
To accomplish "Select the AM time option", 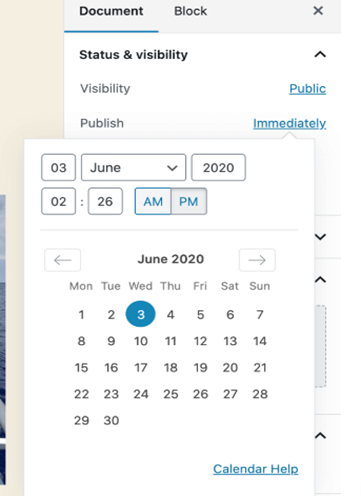I will [153, 201].
